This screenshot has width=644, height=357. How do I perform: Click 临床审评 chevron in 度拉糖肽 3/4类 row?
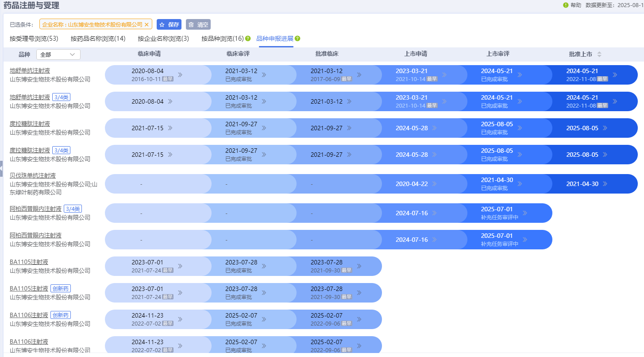(264, 155)
